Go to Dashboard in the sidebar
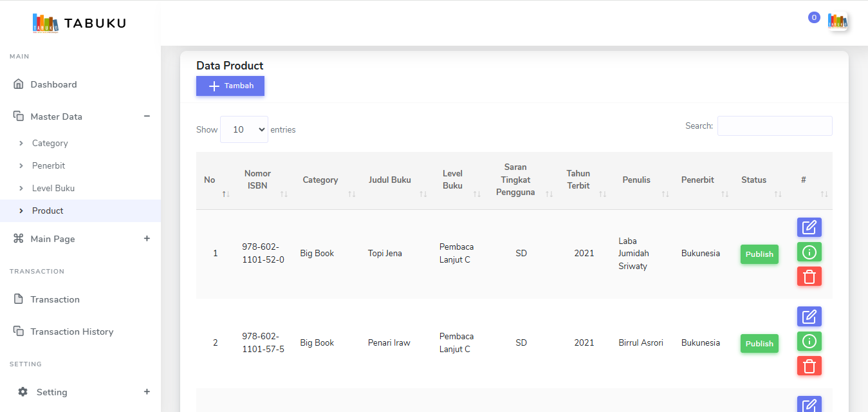This screenshot has width=868, height=412. (x=53, y=84)
